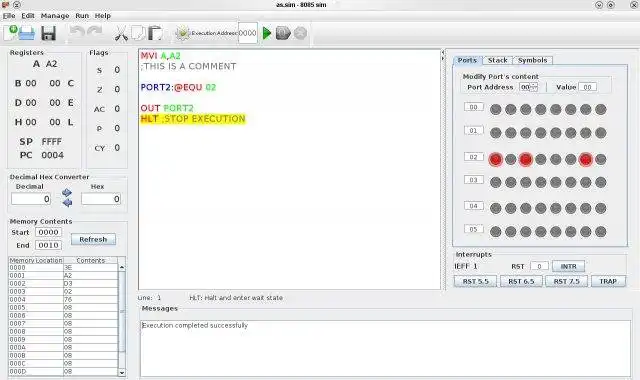This screenshot has height=380, width=640.
Task: Toggle the seventh LED of port 02
Action: tap(585, 159)
